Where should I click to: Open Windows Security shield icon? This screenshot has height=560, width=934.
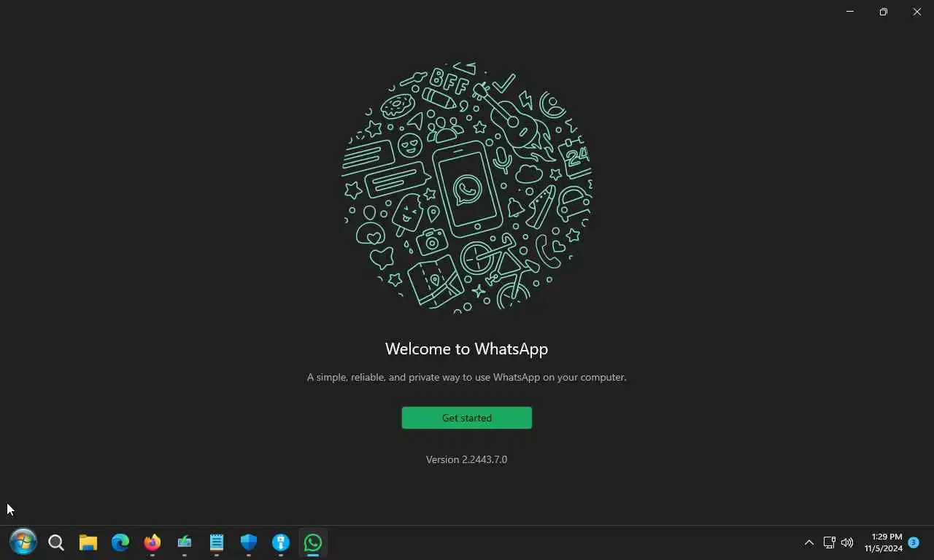249,542
